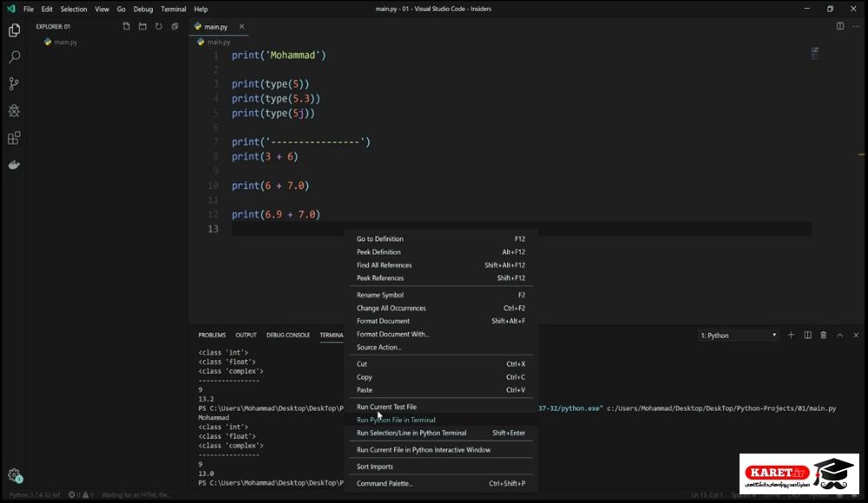Viewport: 868px width, 503px height.
Task: Click errors and warnings count in status bar
Action: click(81, 494)
